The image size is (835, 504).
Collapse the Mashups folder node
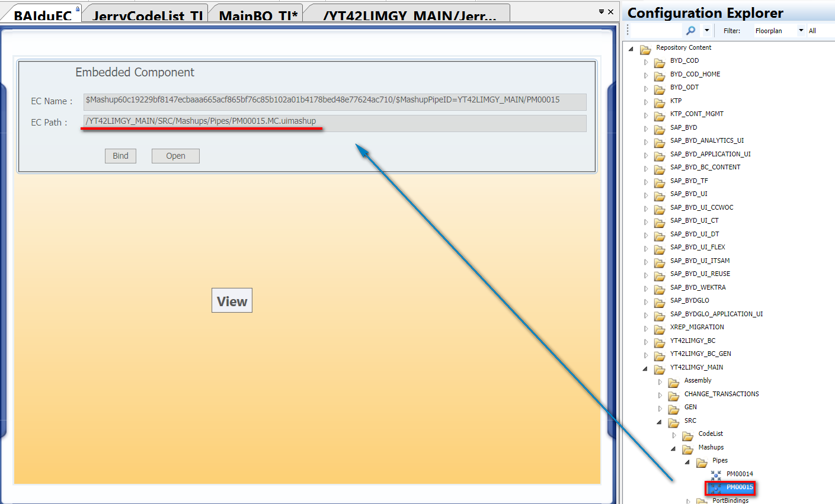click(673, 448)
